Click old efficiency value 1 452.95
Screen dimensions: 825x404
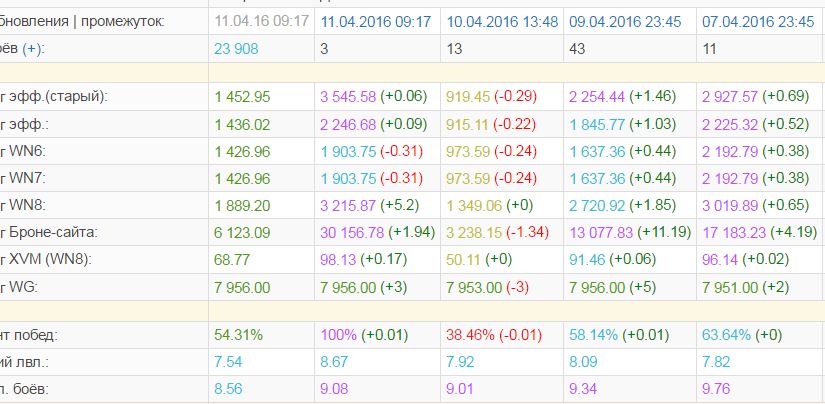pos(242,97)
